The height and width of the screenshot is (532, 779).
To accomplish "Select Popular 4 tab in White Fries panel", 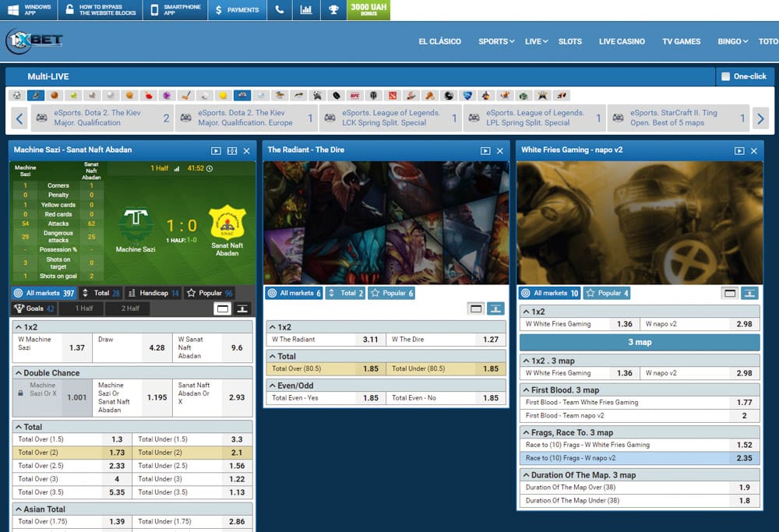I will [607, 293].
